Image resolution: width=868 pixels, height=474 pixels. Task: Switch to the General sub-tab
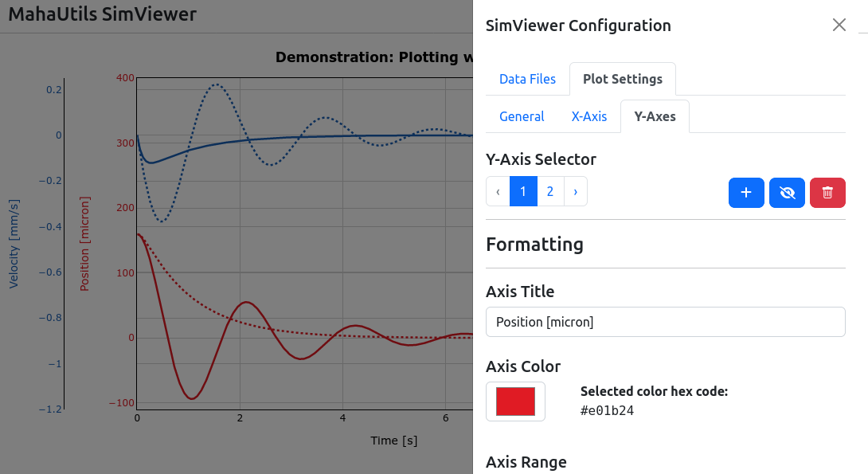(522, 117)
